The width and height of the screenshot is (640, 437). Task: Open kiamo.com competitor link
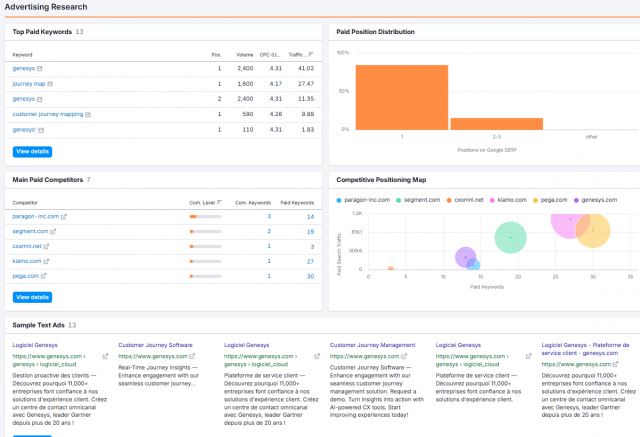click(27, 261)
